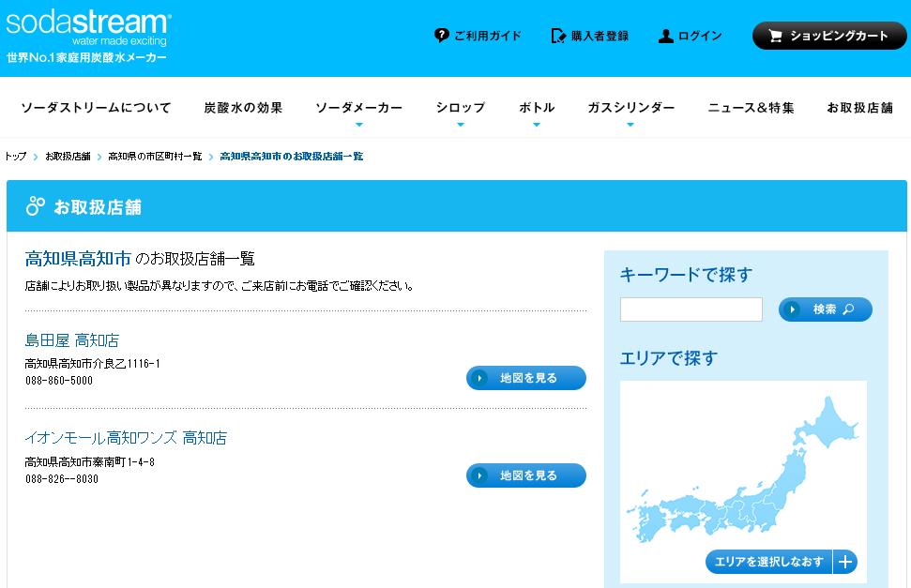Open ショッピングカート button

[x=829, y=36]
